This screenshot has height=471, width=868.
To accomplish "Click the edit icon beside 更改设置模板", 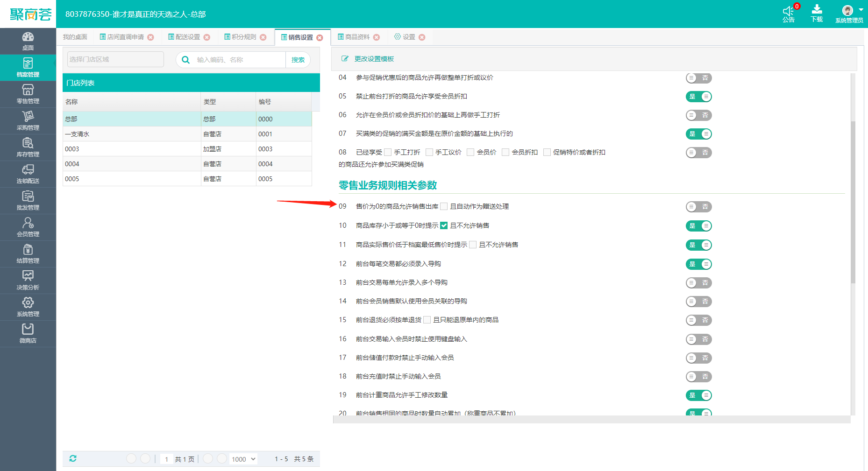I will tap(345, 58).
